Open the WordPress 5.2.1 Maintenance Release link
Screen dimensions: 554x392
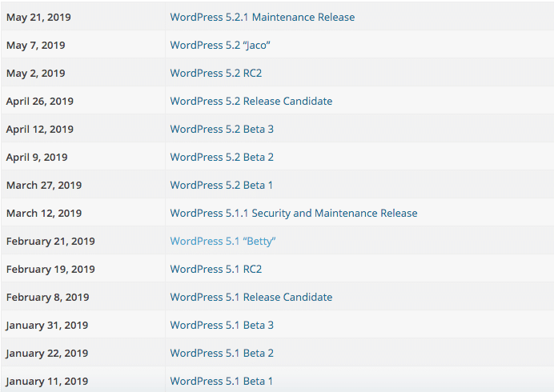[x=262, y=17]
